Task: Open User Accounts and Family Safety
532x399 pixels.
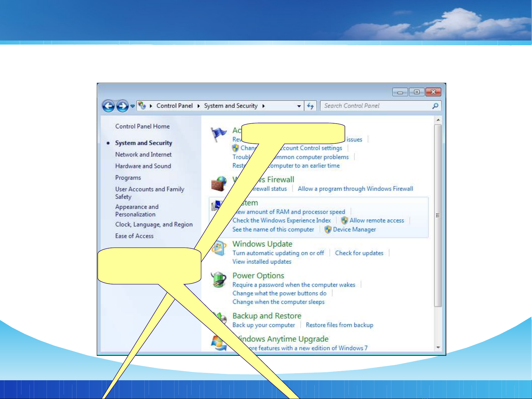Action: [x=150, y=193]
